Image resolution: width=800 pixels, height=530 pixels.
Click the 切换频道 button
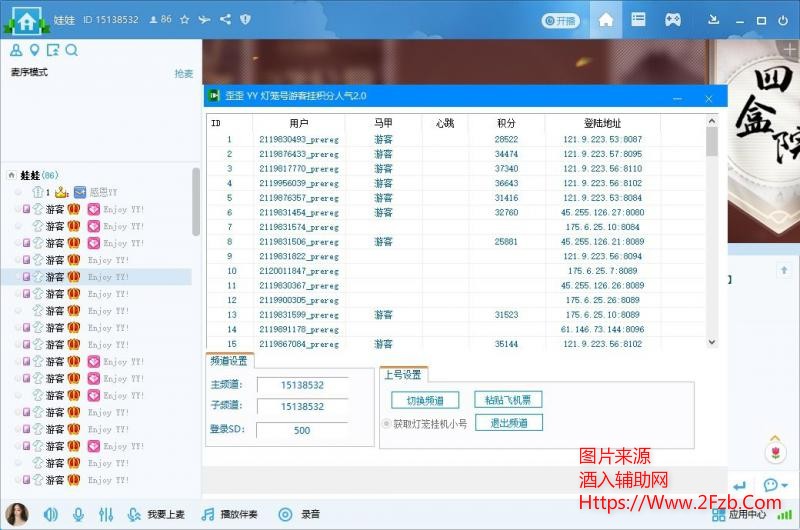click(425, 400)
